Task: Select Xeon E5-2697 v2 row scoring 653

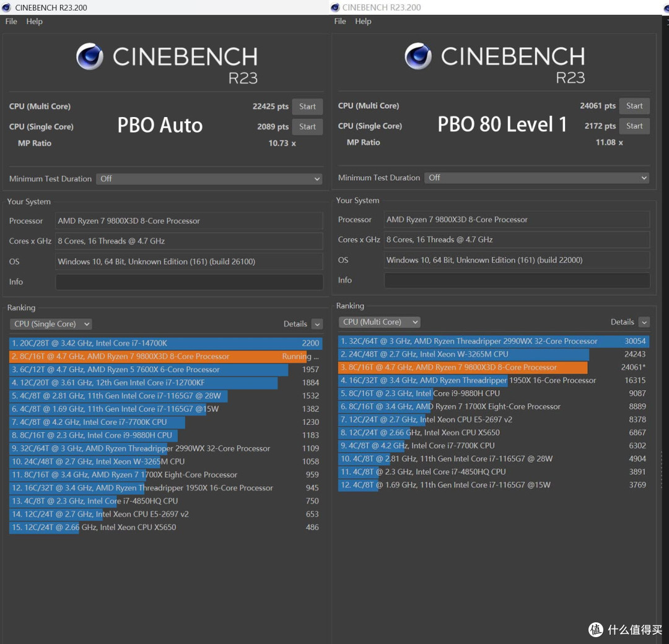Action: (x=165, y=515)
